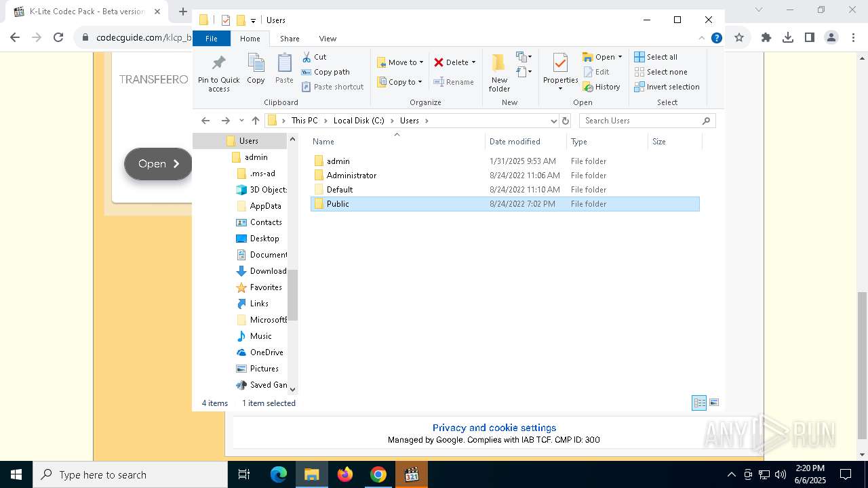Click the red Delete button
868x488 pixels.
tap(451, 62)
